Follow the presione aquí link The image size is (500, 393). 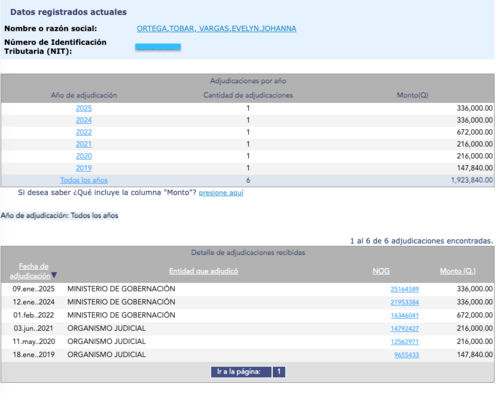[221, 193]
